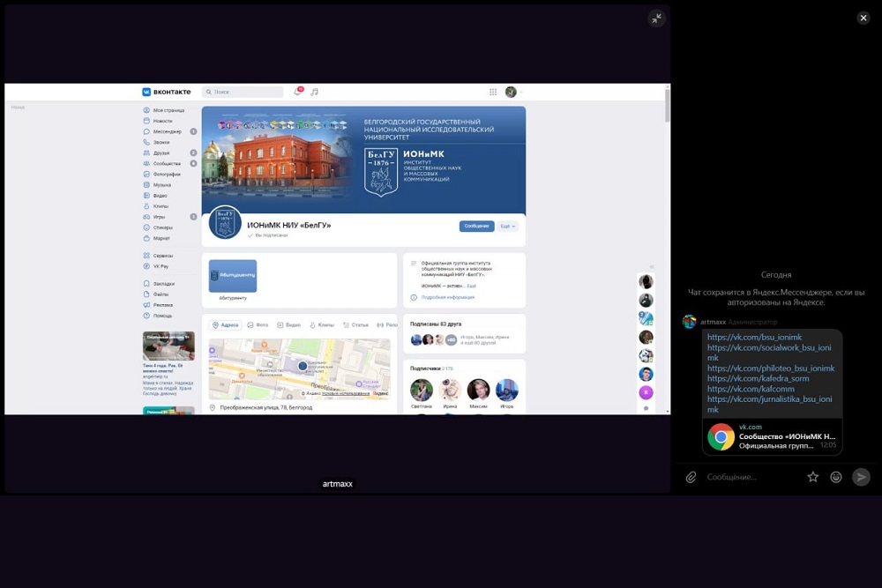The width and height of the screenshot is (882, 588).
Task: Open the VK services grid icon
Action: [x=493, y=92]
